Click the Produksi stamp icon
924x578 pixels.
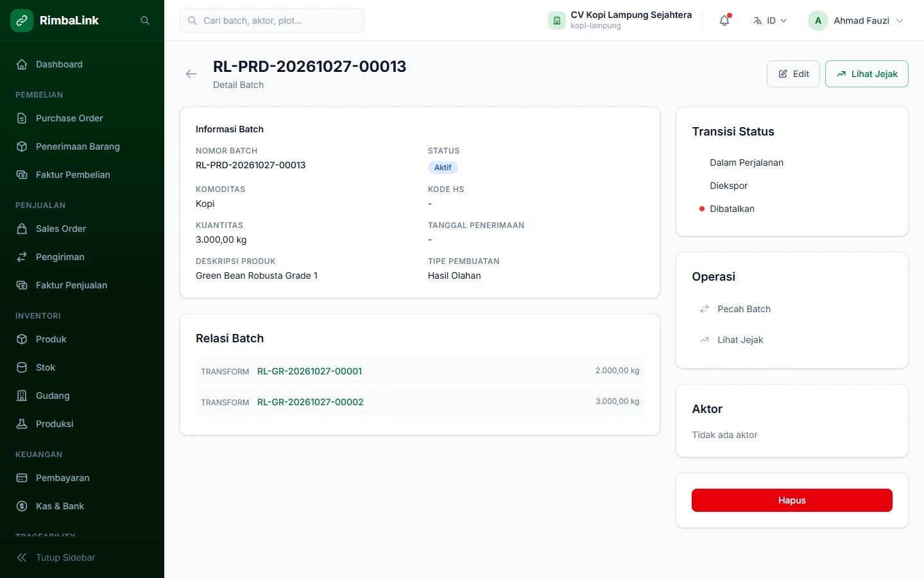[22, 424]
